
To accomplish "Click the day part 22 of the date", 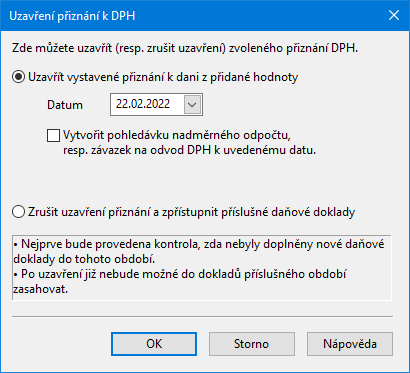I will (120, 104).
